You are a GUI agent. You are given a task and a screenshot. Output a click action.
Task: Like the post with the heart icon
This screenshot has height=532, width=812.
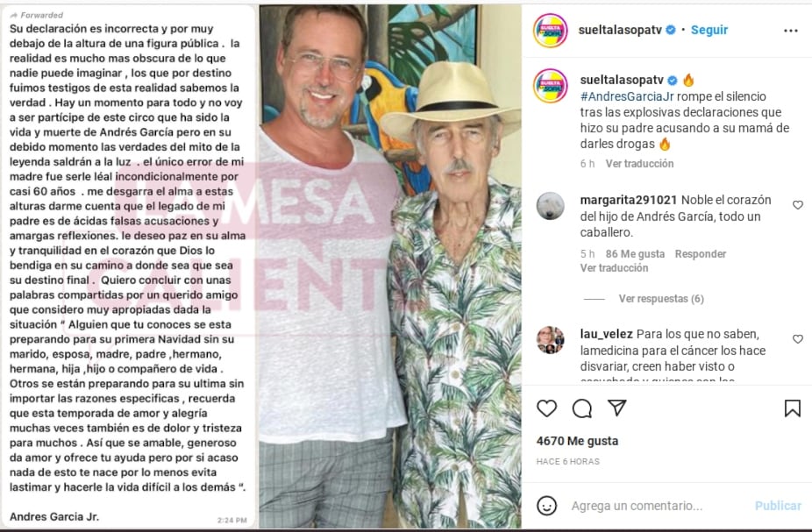pyautogui.click(x=546, y=408)
